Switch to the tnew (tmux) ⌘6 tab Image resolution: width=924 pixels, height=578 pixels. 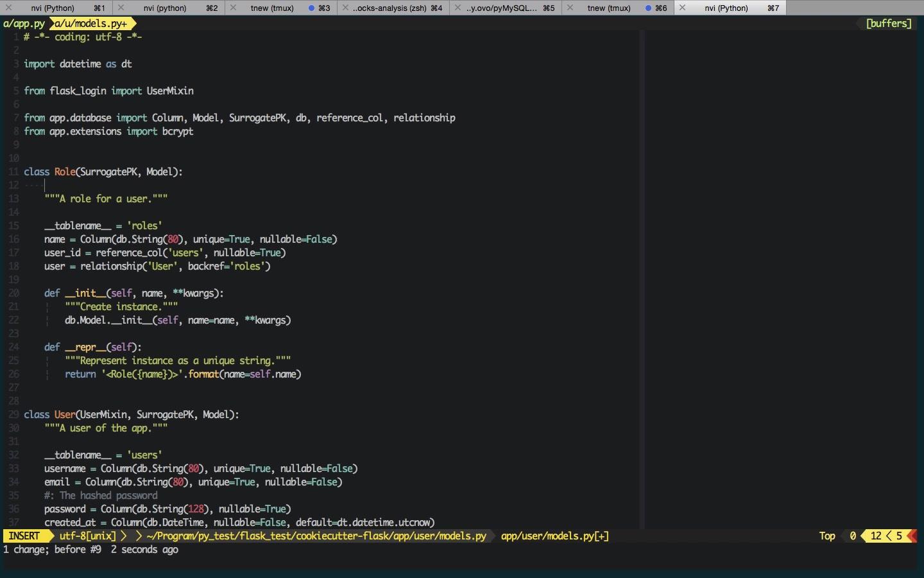(617, 8)
